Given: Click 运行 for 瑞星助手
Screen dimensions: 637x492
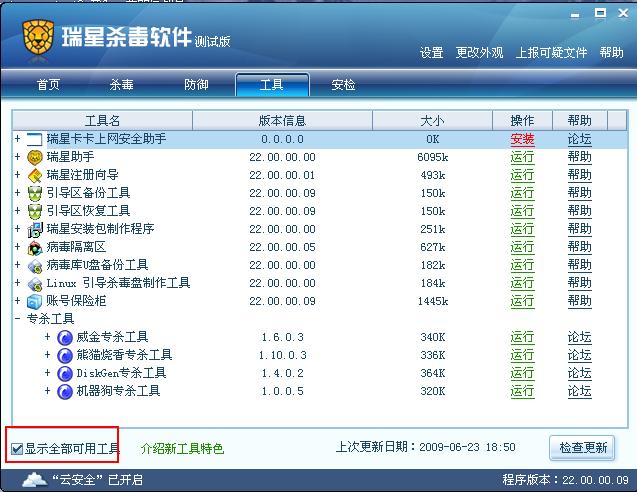Looking at the screenshot, I should pos(522,157).
